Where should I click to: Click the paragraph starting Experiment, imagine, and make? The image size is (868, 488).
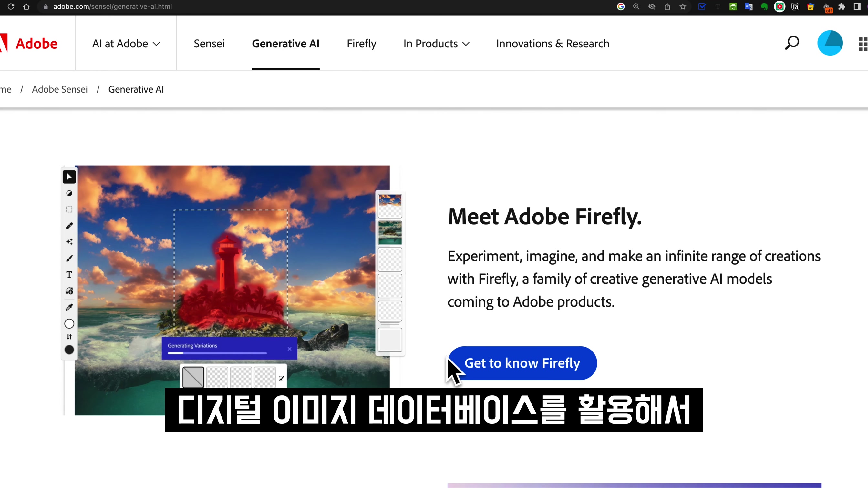pos(634,279)
